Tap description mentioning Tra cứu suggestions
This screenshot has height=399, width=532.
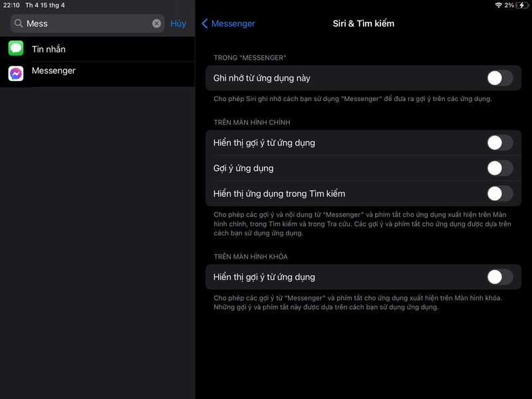point(362,223)
